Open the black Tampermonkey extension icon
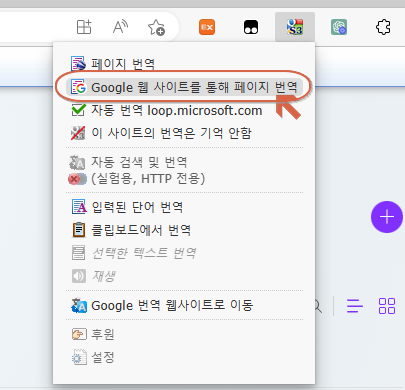This screenshot has height=390, width=405. tap(251, 27)
